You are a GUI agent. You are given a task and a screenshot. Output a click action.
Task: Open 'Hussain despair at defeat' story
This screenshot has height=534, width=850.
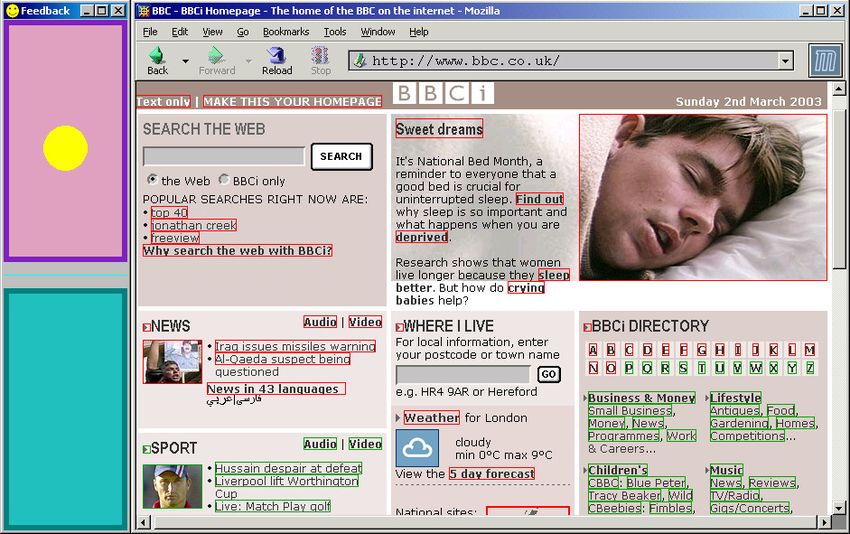click(x=288, y=468)
